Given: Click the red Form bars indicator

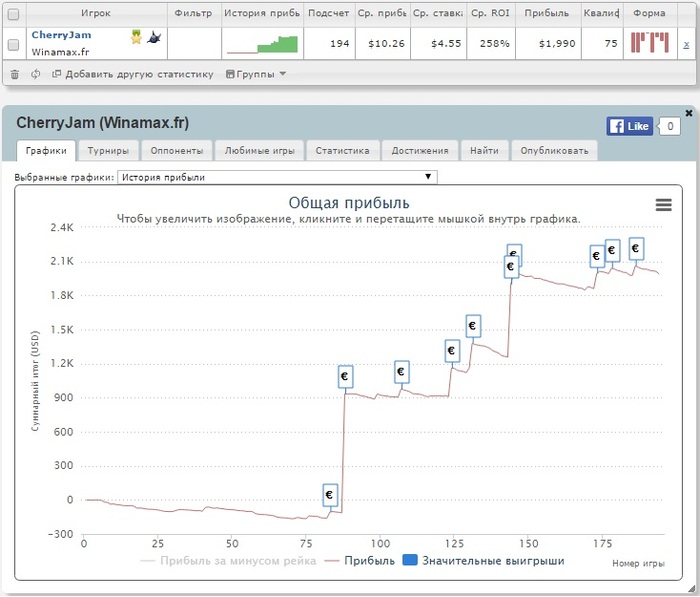Looking at the screenshot, I should pyautogui.click(x=650, y=43).
